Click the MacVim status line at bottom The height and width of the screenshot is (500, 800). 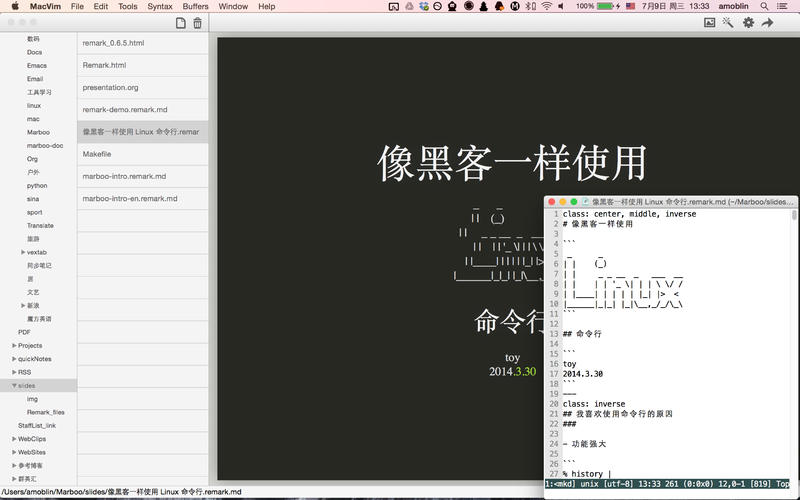(x=667, y=484)
